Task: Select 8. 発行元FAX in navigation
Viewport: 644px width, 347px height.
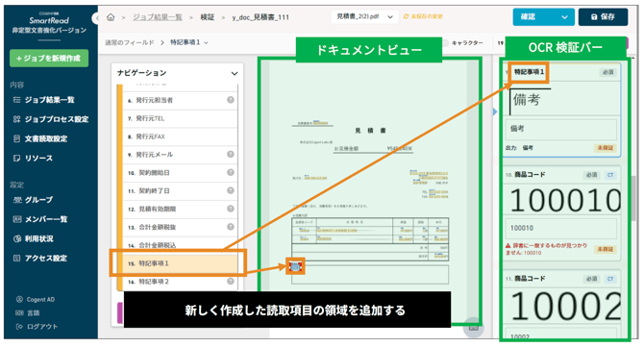Action: coord(181,136)
